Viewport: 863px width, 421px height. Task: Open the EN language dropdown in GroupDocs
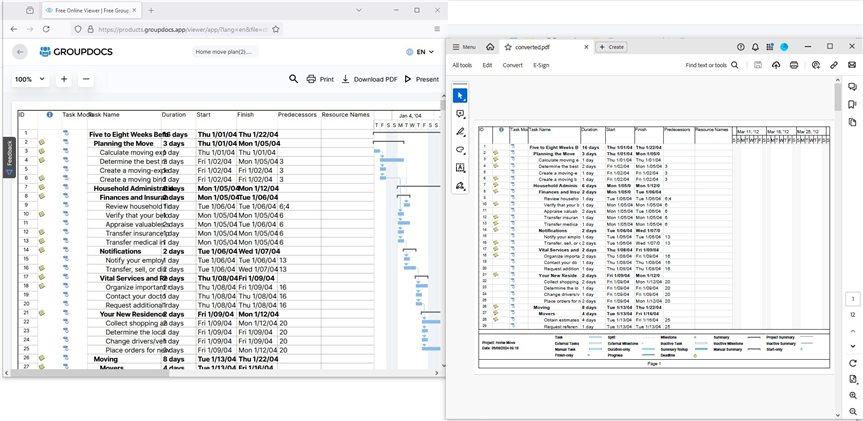(x=420, y=52)
